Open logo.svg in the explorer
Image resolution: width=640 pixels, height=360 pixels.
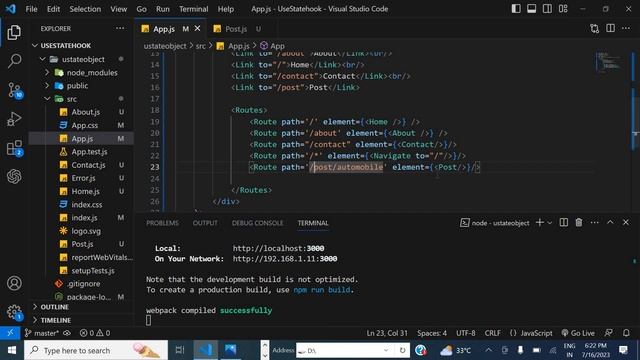86,231
